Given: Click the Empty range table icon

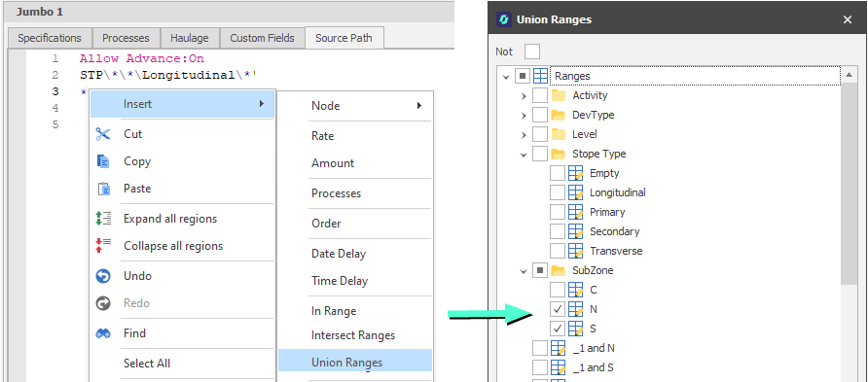Looking at the screenshot, I should tap(576, 173).
